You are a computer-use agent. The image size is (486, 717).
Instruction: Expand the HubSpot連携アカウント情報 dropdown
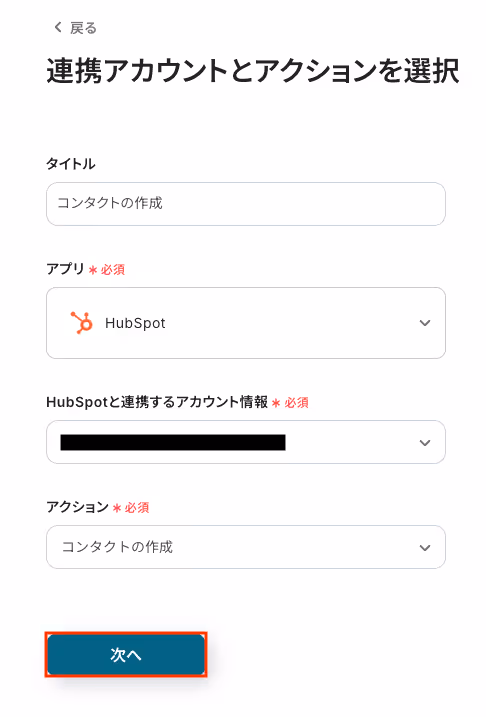pos(246,442)
